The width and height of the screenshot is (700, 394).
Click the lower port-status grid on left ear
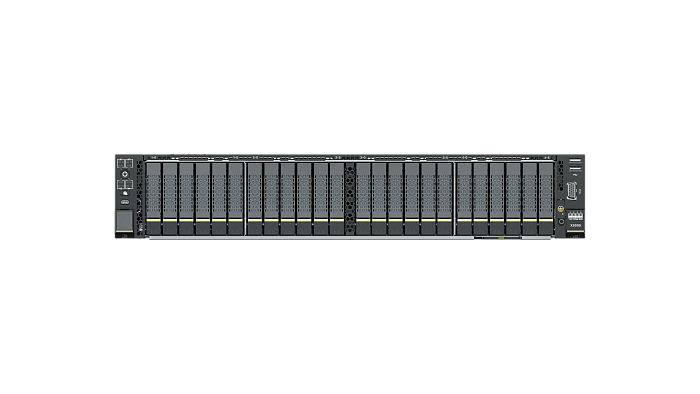tap(125, 184)
